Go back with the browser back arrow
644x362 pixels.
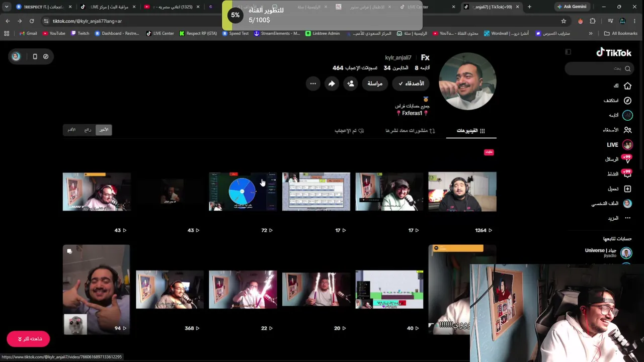click(8, 21)
